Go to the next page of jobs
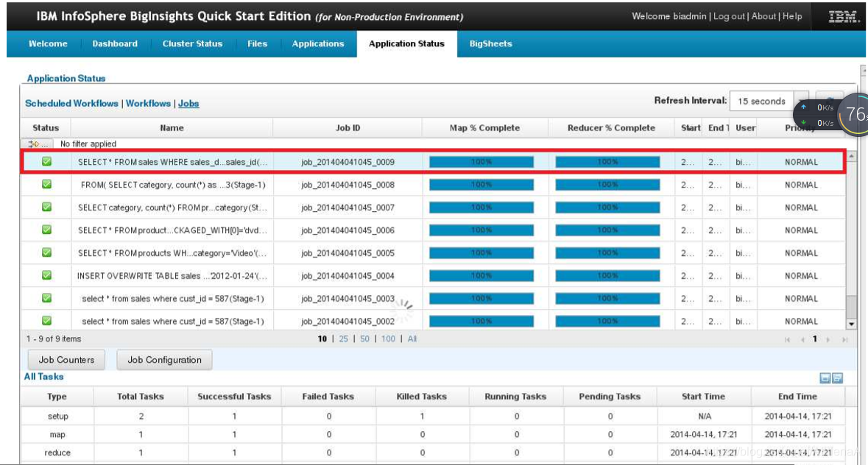This screenshot has width=868, height=465. coord(828,339)
